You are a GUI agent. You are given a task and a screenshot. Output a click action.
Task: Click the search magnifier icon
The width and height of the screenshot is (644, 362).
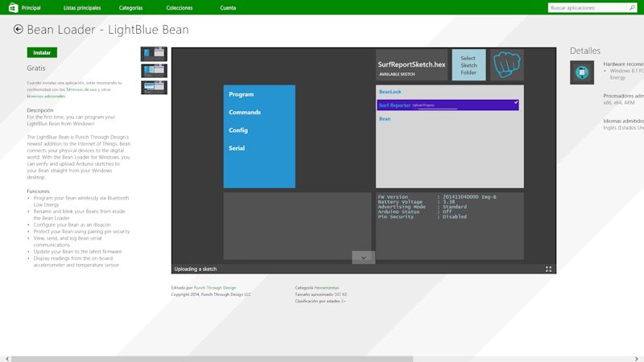click(632, 7)
